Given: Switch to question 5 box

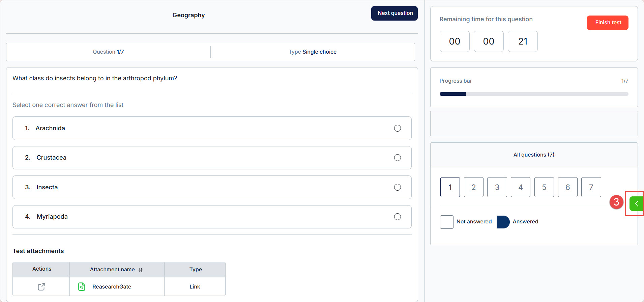Looking at the screenshot, I should click(544, 187).
